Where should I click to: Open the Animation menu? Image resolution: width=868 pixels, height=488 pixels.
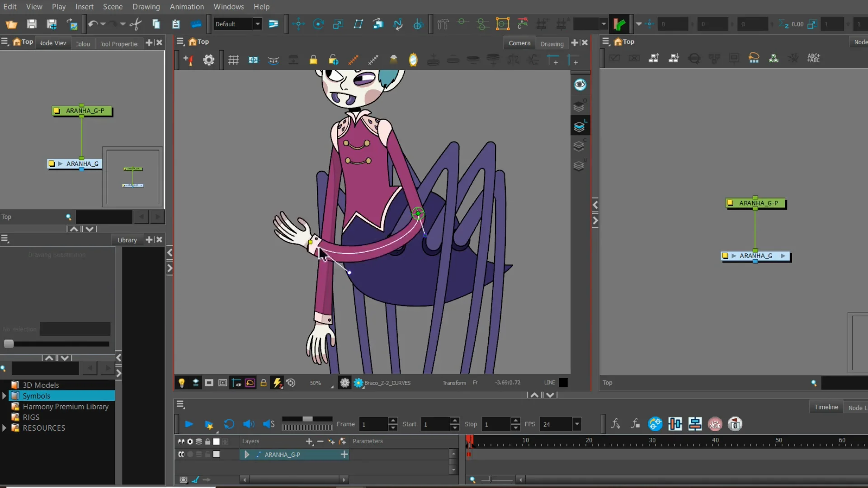click(x=187, y=6)
